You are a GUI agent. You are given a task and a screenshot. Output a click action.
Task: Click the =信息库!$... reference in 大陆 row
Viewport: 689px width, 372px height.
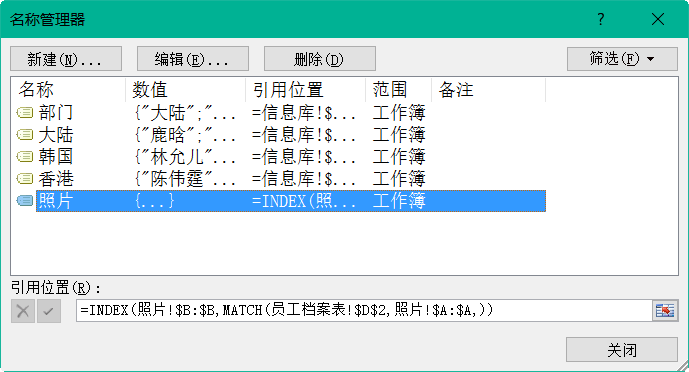click(304, 135)
